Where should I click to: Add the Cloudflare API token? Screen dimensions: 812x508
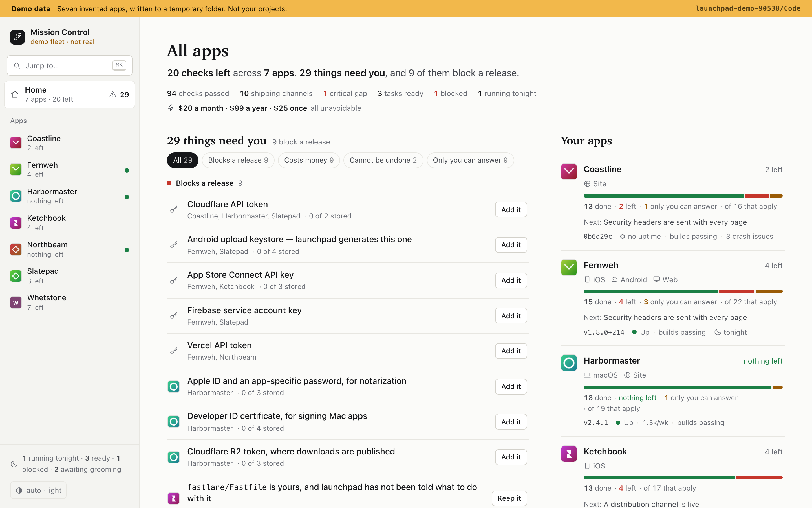(x=511, y=210)
